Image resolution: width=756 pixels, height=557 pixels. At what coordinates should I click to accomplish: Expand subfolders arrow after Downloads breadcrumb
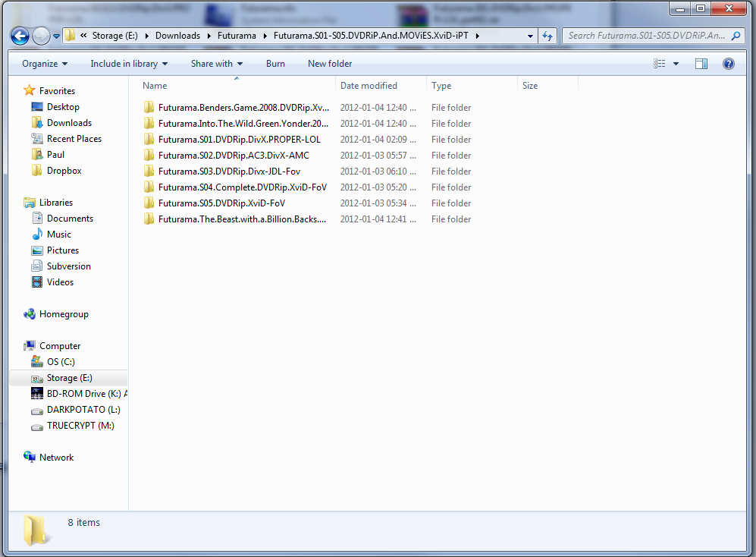[209, 36]
